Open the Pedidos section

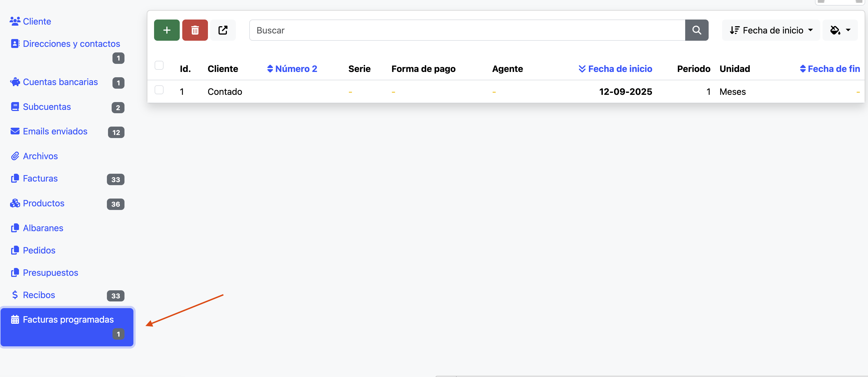pos(39,250)
